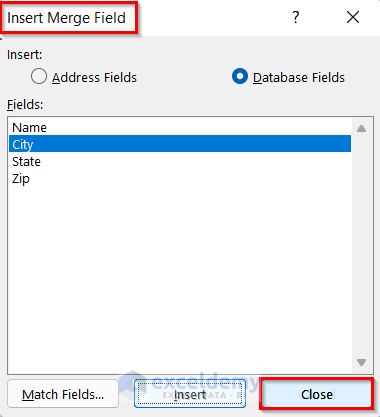Click the Insert button
The width and height of the screenshot is (380, 417).
point(190,394)
